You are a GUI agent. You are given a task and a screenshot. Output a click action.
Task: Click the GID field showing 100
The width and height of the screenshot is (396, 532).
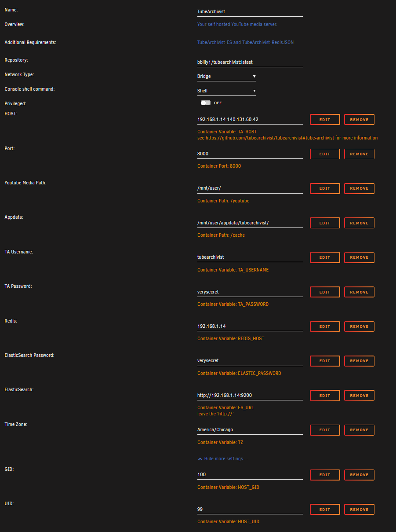pos(250,475)
